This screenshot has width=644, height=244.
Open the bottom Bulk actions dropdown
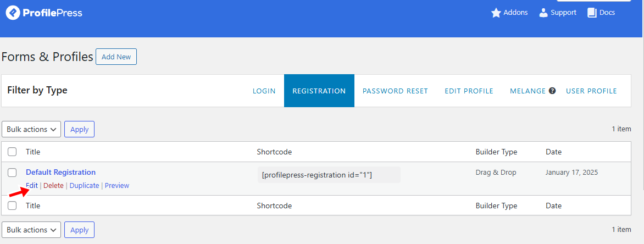(x=31, y=230)
